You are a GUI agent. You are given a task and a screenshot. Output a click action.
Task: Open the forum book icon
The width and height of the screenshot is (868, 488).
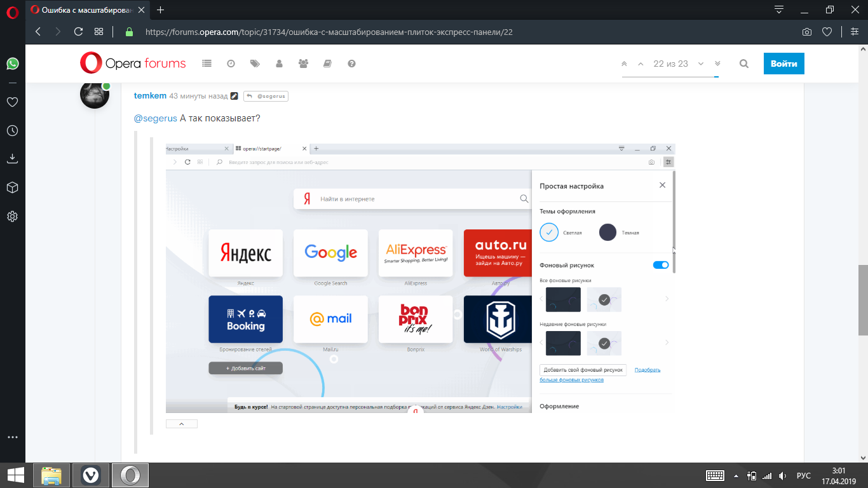click(x=327, y=64)
